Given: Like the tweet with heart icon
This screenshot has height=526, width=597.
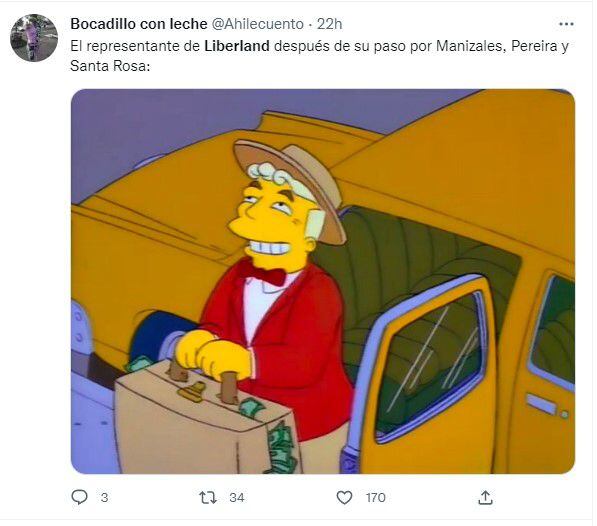Looking at the screenshot, I should coord(345,497).
